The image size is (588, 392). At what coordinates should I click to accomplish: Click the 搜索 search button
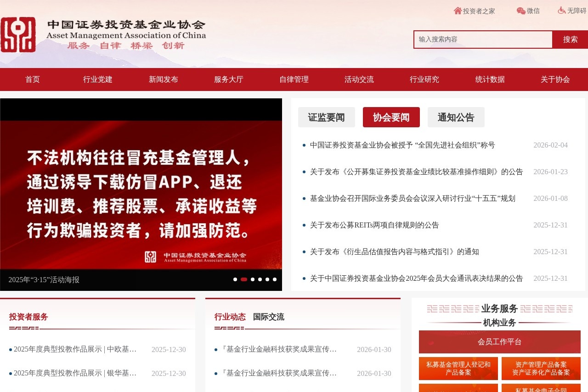pyautogui.click(x=570, y=40)
